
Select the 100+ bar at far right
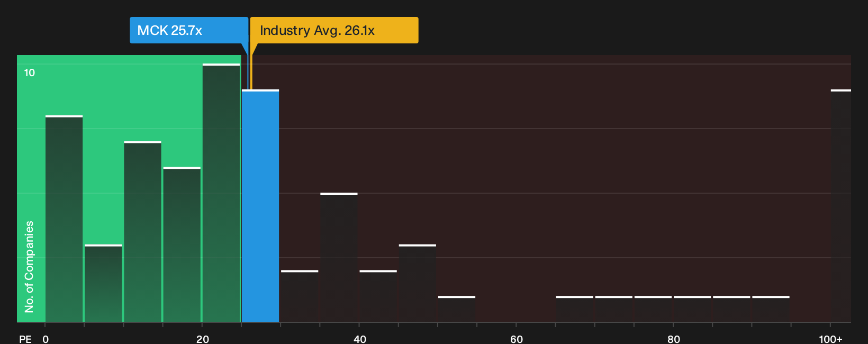pyautogui.click(x=841, y=206)
